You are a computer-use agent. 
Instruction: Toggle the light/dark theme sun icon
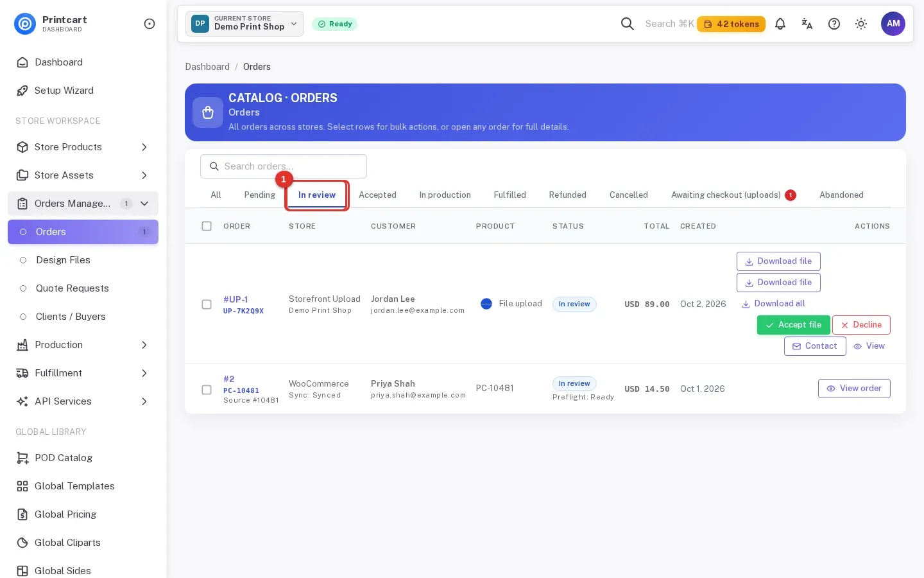(x=861, y=24)
